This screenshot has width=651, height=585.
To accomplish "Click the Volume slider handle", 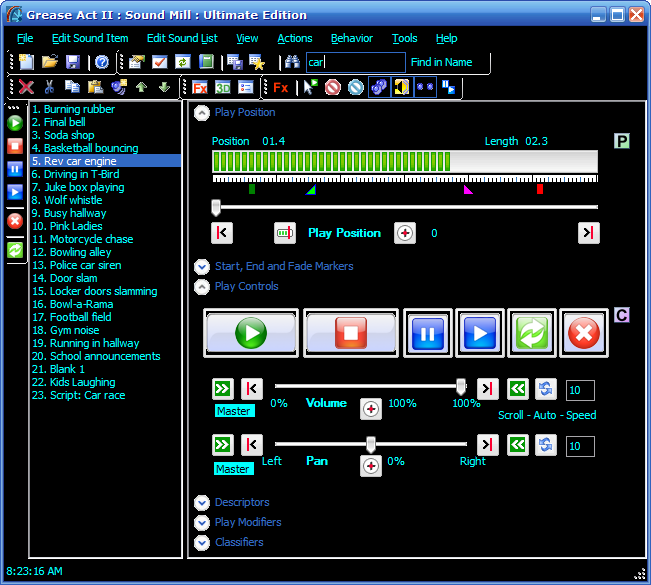I will pos(461,387).
